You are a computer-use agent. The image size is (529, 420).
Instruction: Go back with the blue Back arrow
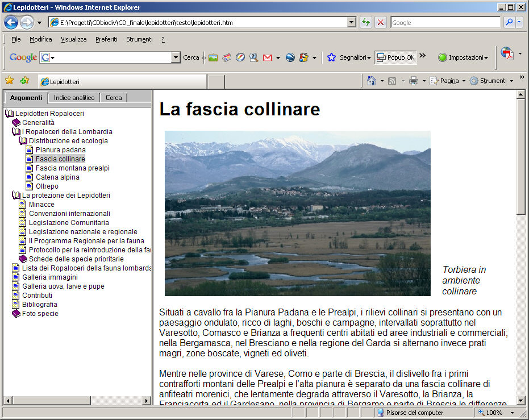(11, 23)
